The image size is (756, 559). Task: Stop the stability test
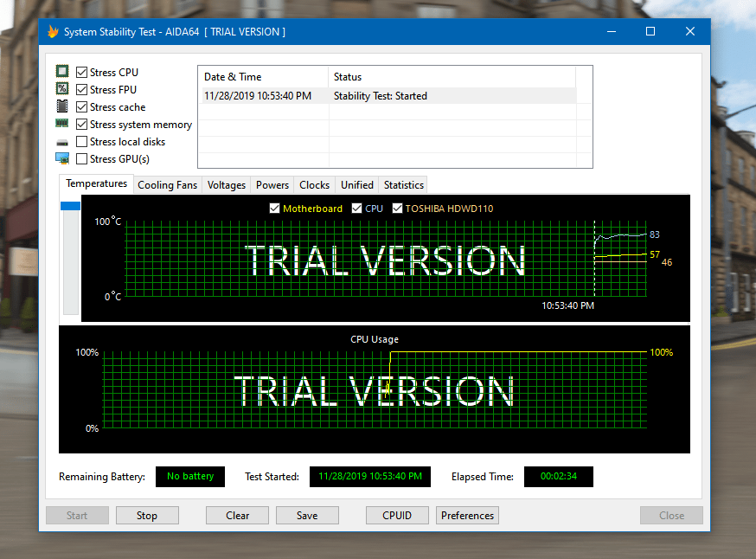click(147, 516)
